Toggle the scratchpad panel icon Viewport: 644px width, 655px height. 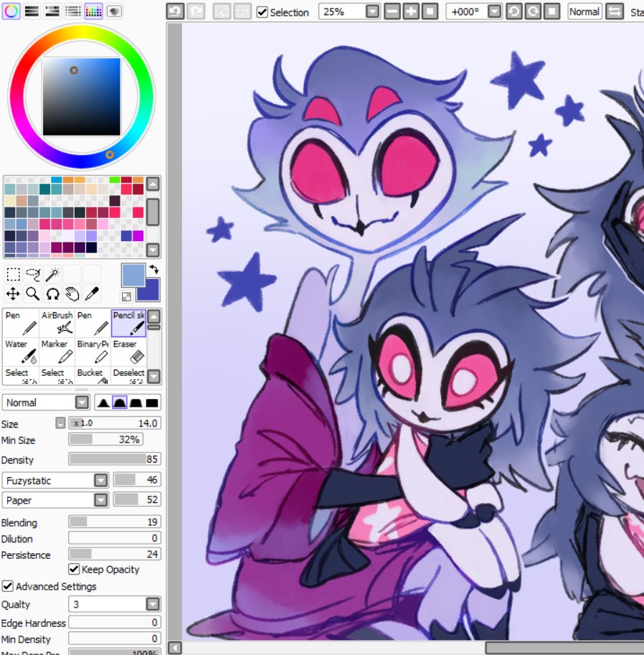pos(114,11)
